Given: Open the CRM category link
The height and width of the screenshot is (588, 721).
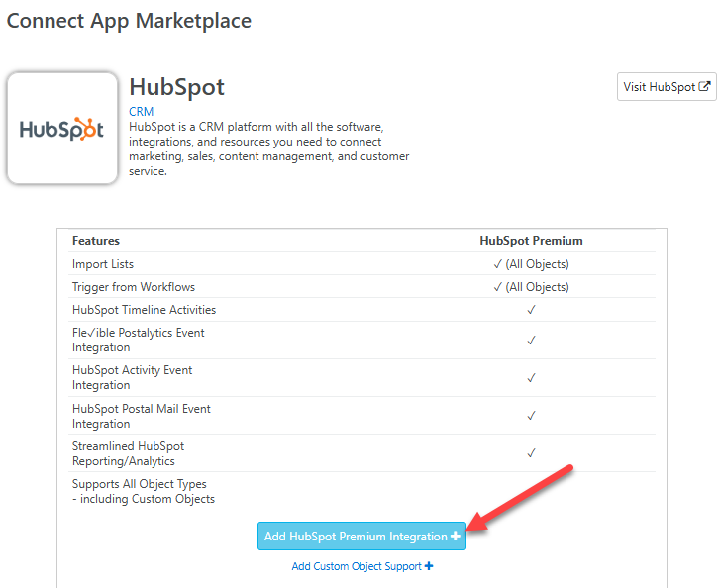Looking at the screenshot, I should click(142, 112).
